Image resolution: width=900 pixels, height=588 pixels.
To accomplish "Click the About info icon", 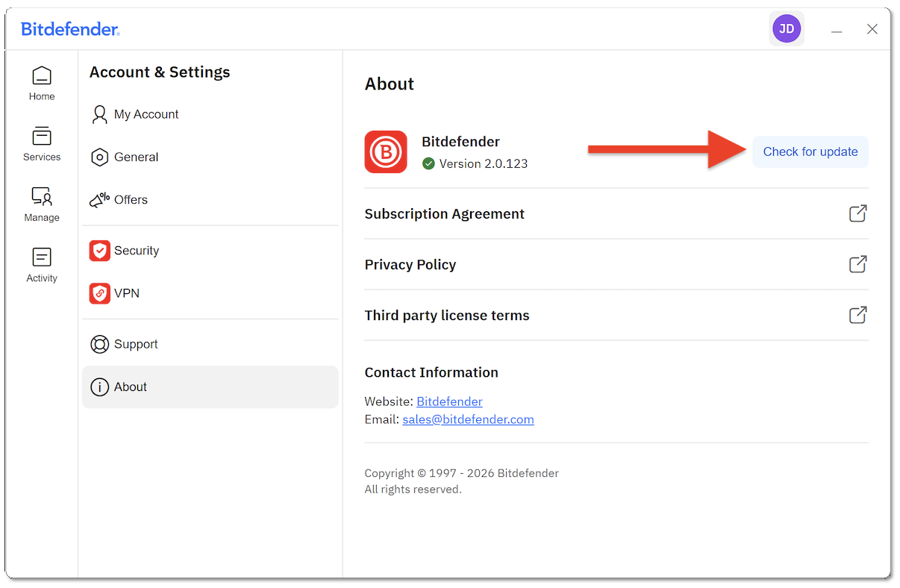I will tap(99, 387).
